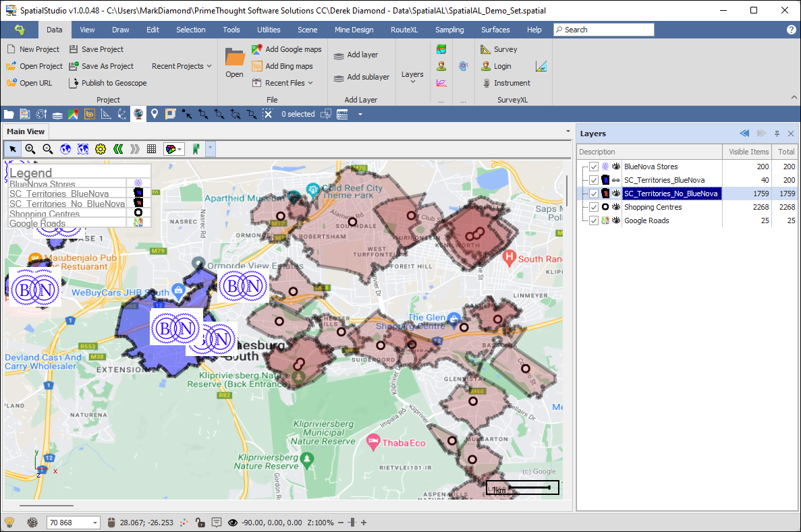
Task: Expand the Recent Projects dropdown
Action: click(182, 66)
